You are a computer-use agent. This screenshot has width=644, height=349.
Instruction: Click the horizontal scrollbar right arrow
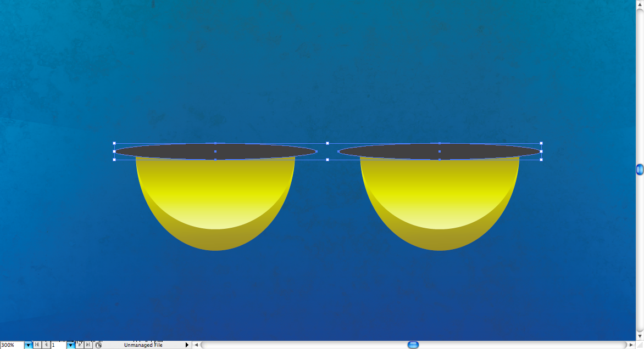click(630, 345)
